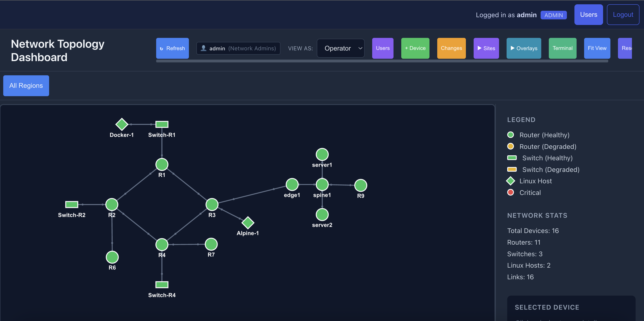Click the edge1 node in topology
Viewport: 644px width, 321px height.
292,184
